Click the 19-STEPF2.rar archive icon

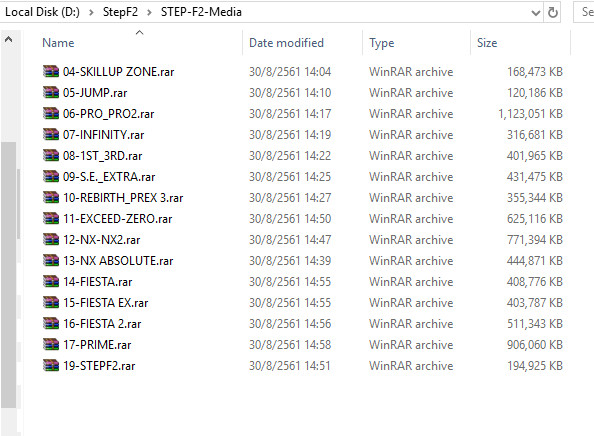pyautogui.click(x=51, y=365)
